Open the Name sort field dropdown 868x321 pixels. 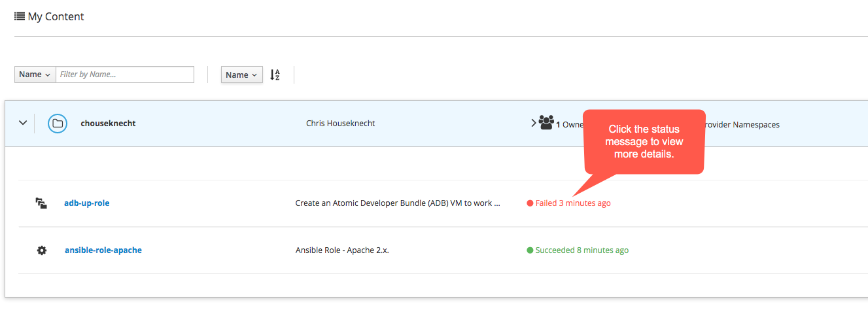(242, 75)
